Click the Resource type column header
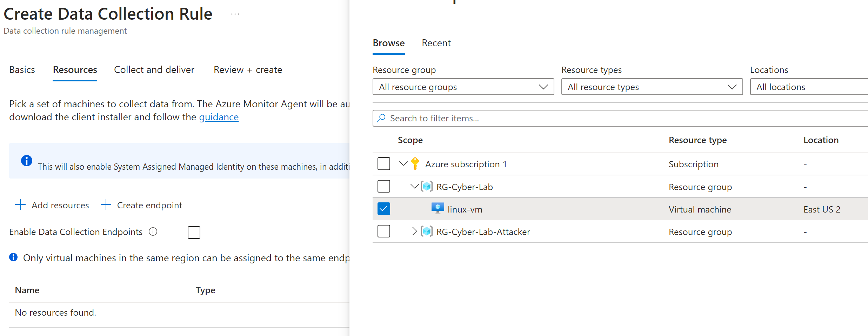 (697, 140)
